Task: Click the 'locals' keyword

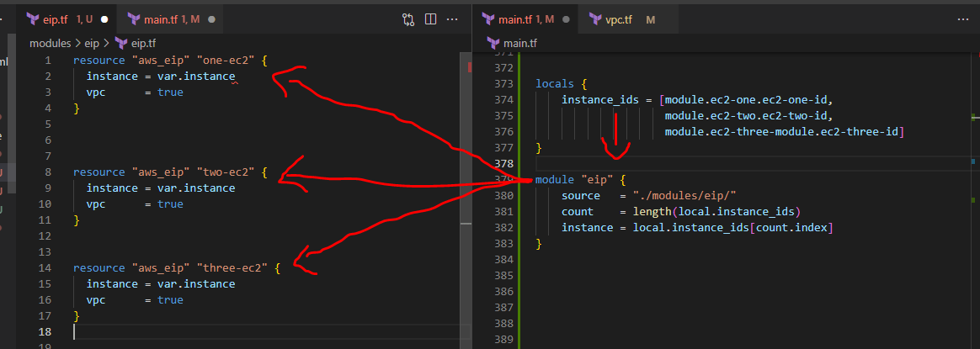Action: point(554,83)
